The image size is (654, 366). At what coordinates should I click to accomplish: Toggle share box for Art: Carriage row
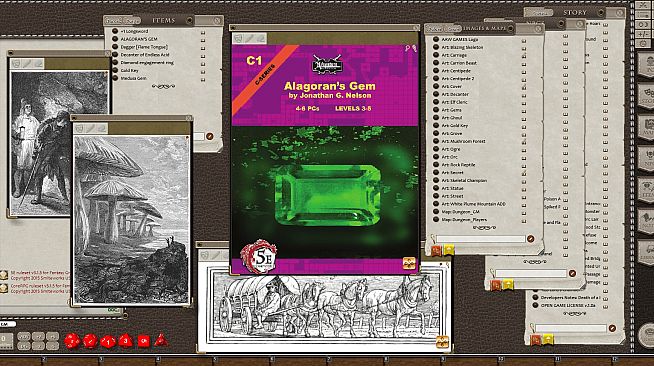[524, 55]
